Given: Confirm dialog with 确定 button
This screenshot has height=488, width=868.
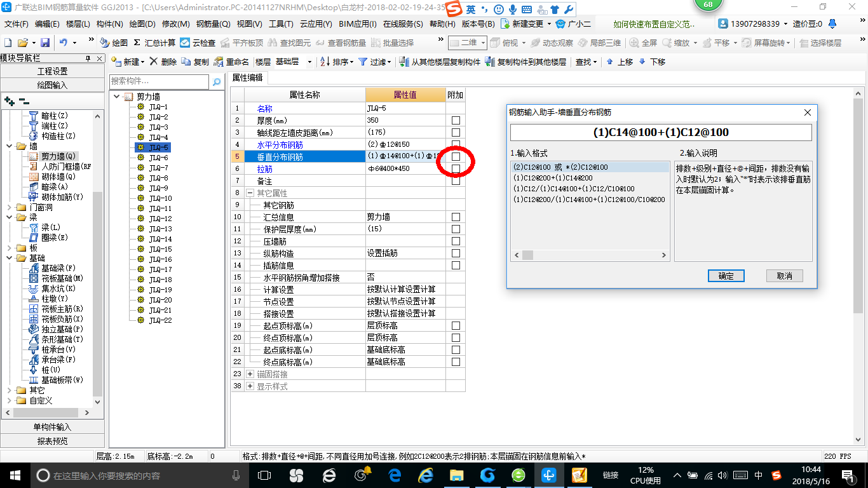Looking at the screenshot, I should (x=726, y=276).
